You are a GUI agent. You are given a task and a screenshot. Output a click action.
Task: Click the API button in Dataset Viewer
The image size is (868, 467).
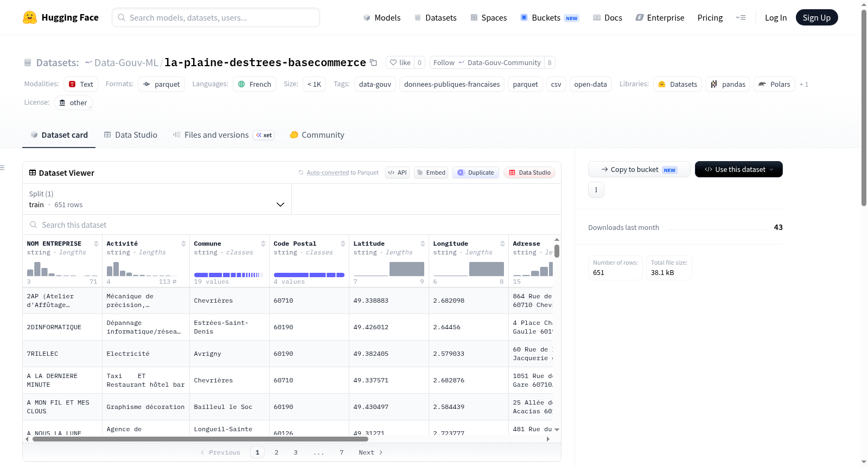[397, 172]
